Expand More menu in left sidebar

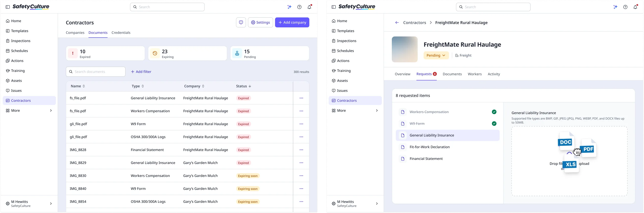tap(29, 111)
